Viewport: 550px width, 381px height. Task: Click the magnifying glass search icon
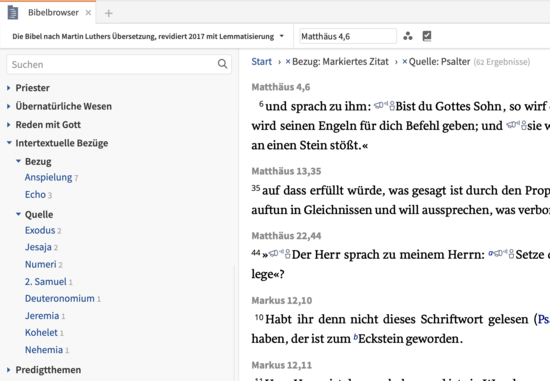222,64
